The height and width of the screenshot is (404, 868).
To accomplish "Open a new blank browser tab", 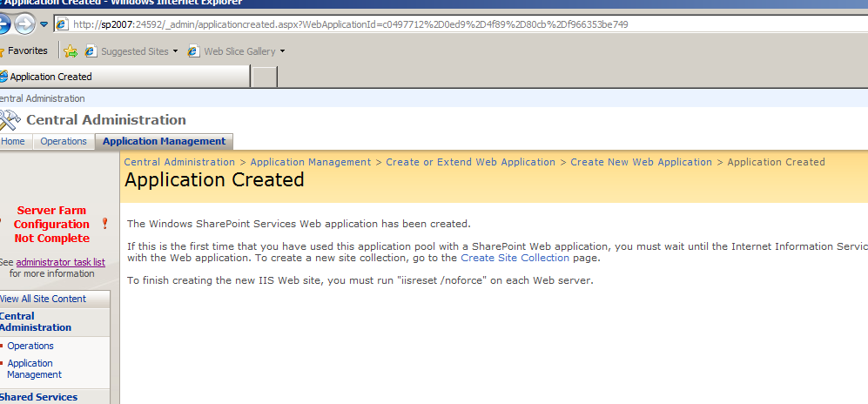I will point(265,77).
